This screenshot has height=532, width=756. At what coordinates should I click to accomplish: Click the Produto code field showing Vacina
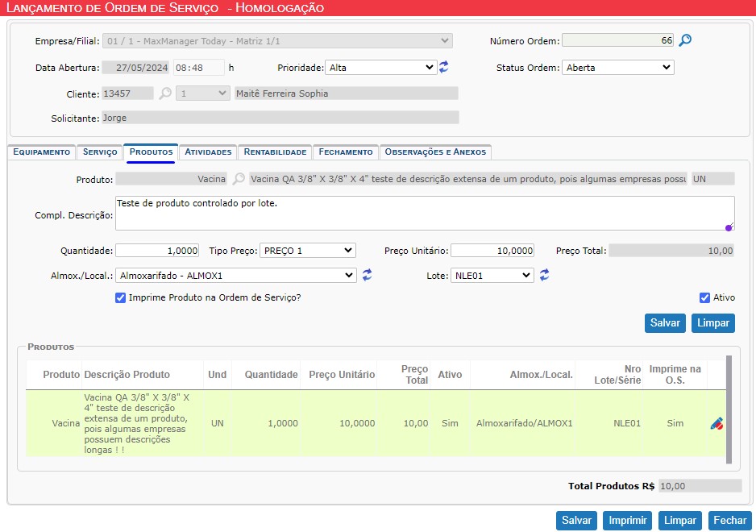pos(171,179)
